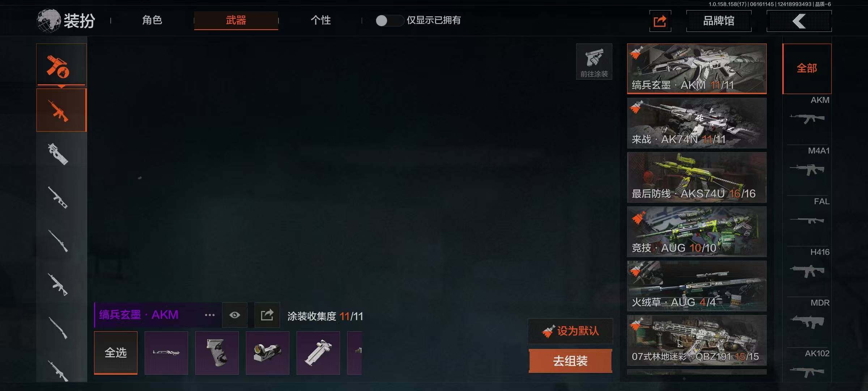Click the 设为默认 button
Image resolution: width=868 pixels, height=391 pixels.
point(570,331)
